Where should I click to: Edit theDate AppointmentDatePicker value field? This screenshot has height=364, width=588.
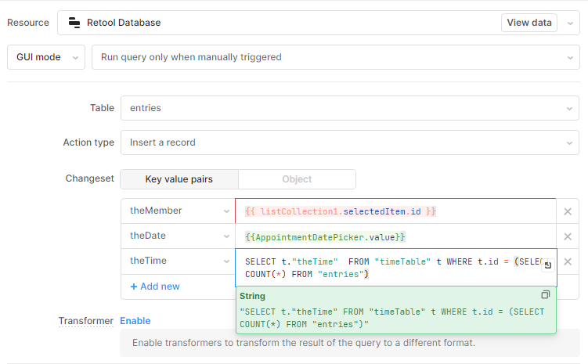click(395, 237)
